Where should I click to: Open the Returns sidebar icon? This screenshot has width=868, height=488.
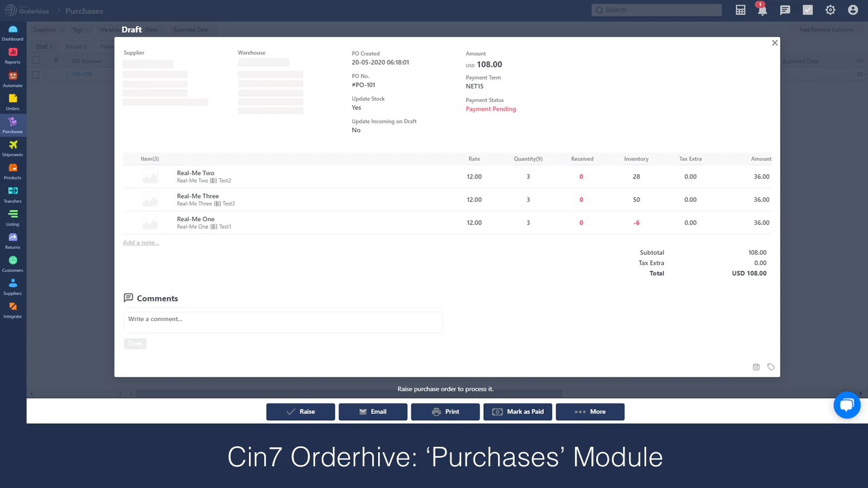pos(12,241)
